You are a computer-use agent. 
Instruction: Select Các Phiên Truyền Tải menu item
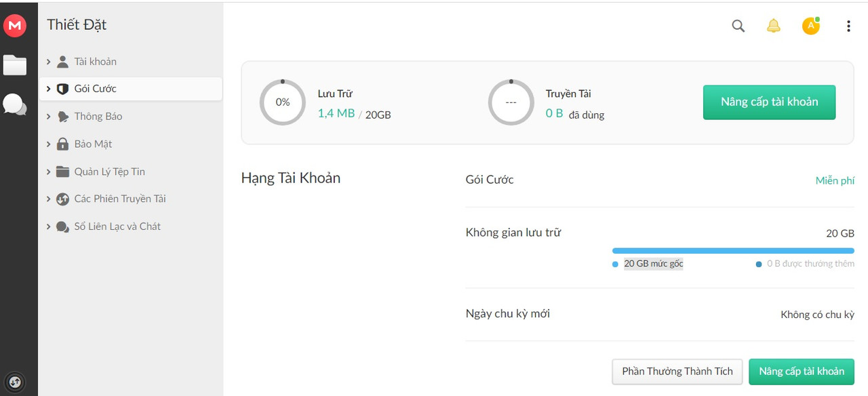[119, 199]
